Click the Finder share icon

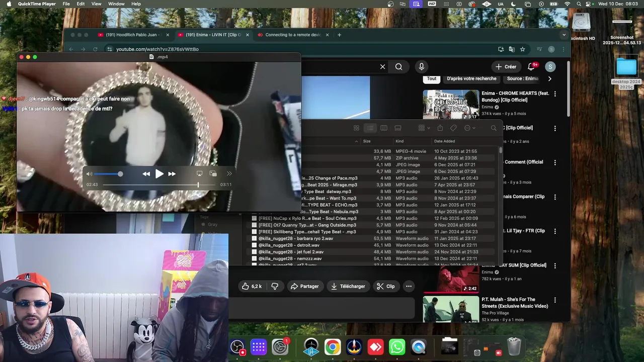pyautogui.click(x=440, y=128)
